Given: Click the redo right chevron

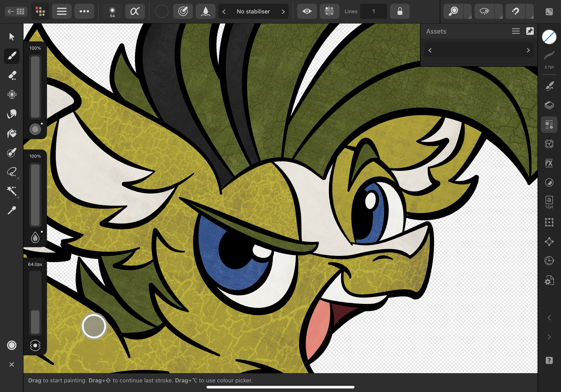Looking at the screenshot, I should (549, 337).
